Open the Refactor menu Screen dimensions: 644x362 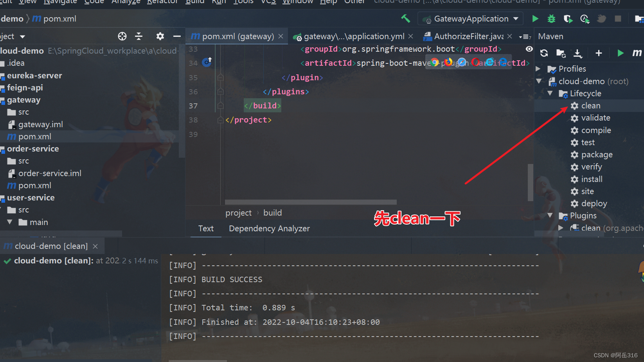pos(162,2)
